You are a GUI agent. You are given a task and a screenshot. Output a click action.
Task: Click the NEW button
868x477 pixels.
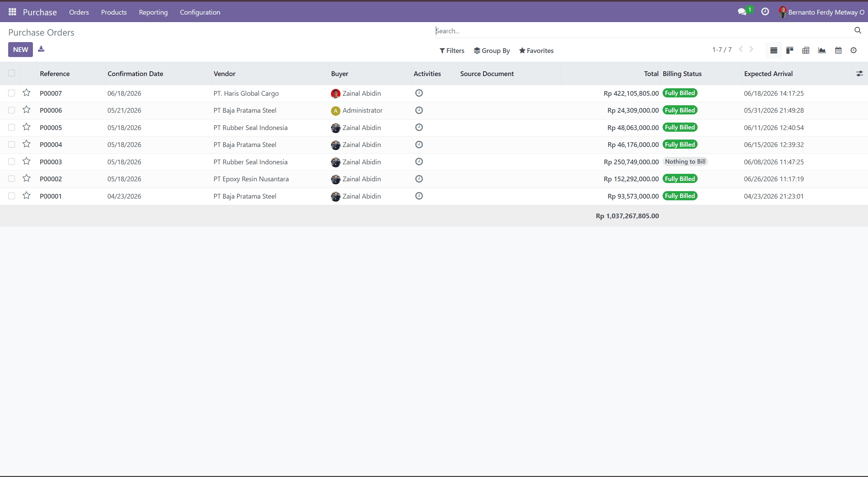(21, 50)
